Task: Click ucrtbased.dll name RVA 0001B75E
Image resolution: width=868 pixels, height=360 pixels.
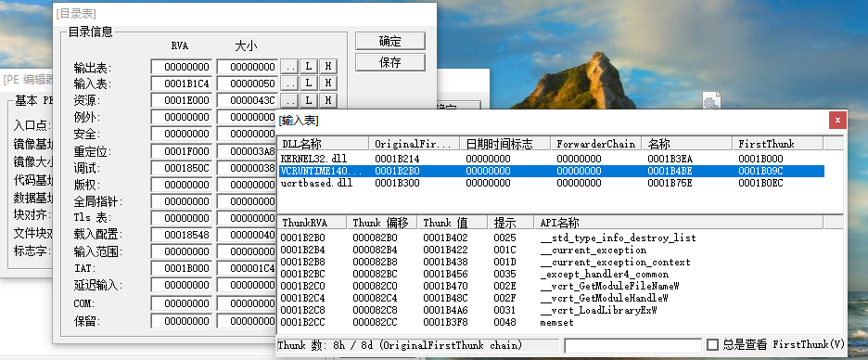Action: coord(670,183)
